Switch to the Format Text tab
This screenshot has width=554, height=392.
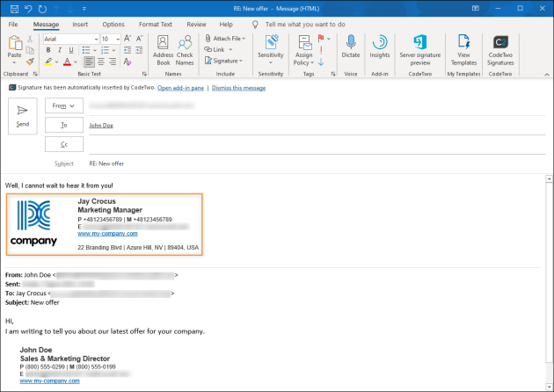156,25
